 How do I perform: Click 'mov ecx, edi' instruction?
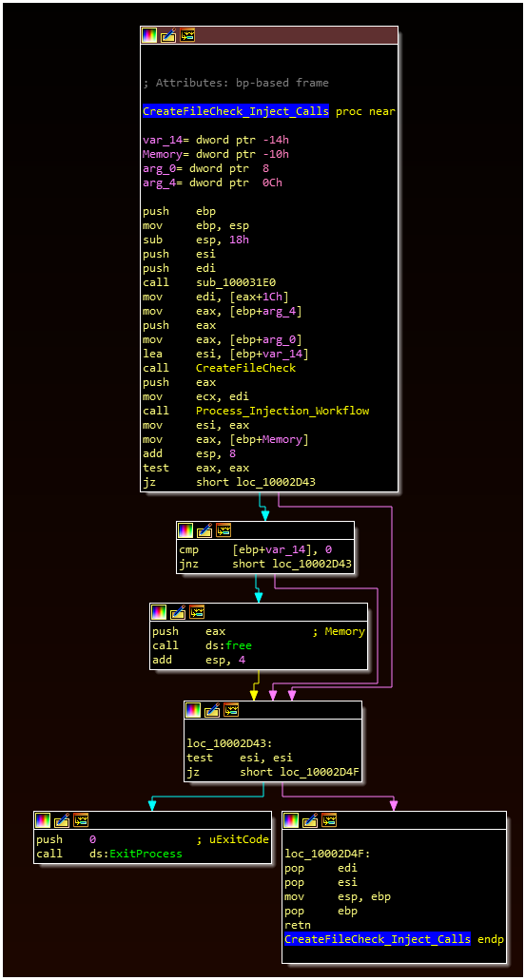point(196,396)
